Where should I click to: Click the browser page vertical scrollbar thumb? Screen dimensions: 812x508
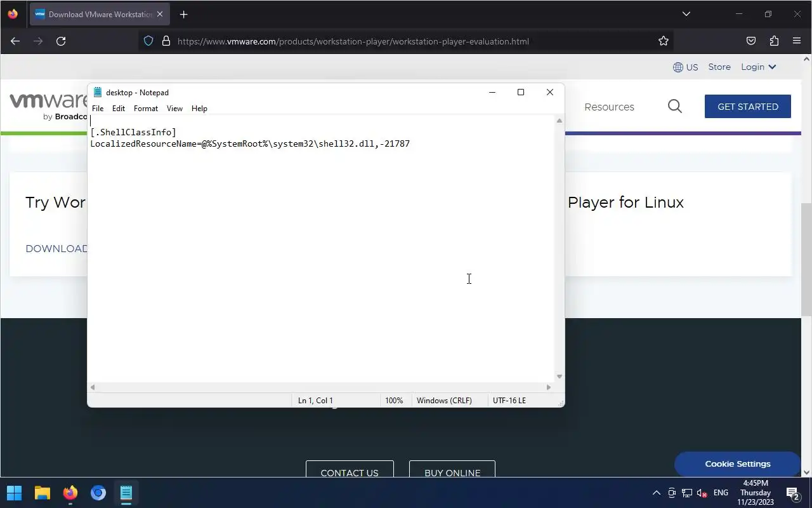806,259
